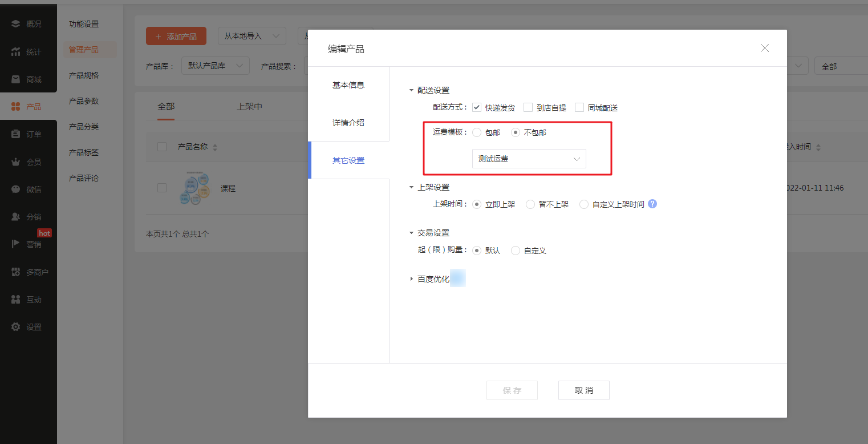Open 产品参数 in the submenu
The width and height of the screenshot is (868, 444).
[84, 101]
